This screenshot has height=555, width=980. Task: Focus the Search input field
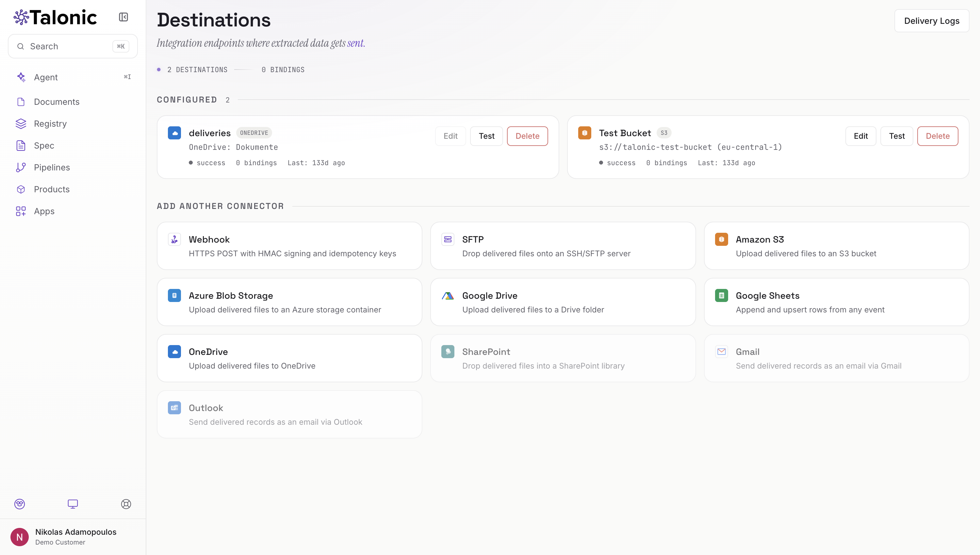pyautogui.click(x=73, y=46)
